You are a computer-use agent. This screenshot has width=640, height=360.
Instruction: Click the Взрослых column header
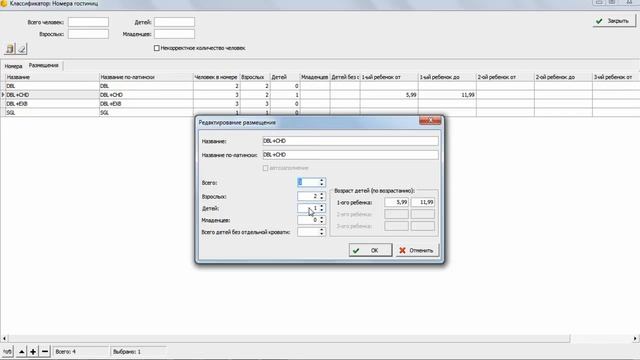[x=255, y=77]
